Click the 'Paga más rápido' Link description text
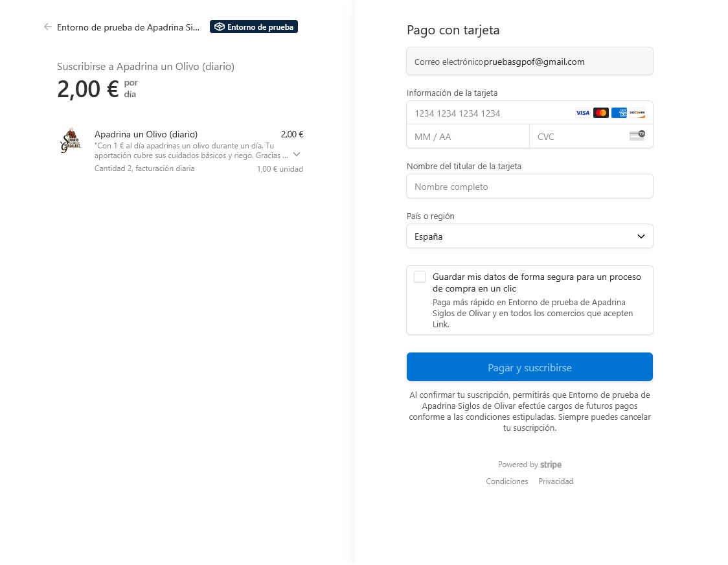 pyautogui.click(x=533, y=313)
